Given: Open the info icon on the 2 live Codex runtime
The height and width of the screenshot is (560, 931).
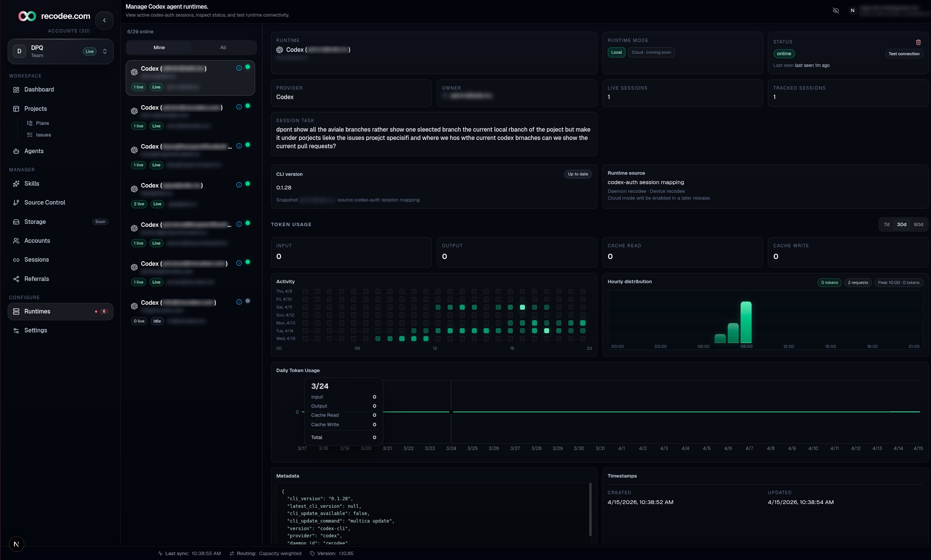Looking at the screenshot, I should (239, 185).
